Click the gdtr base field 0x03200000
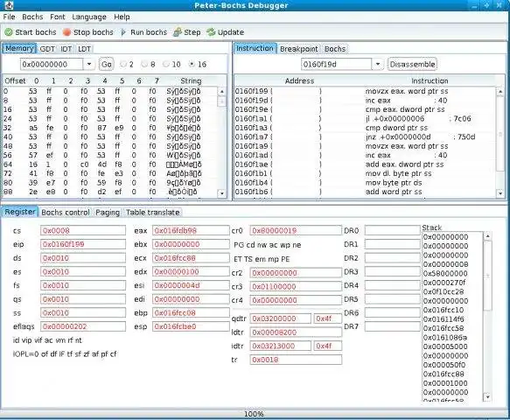The width and height of the screenshot is (510, 420). [281, 318]
